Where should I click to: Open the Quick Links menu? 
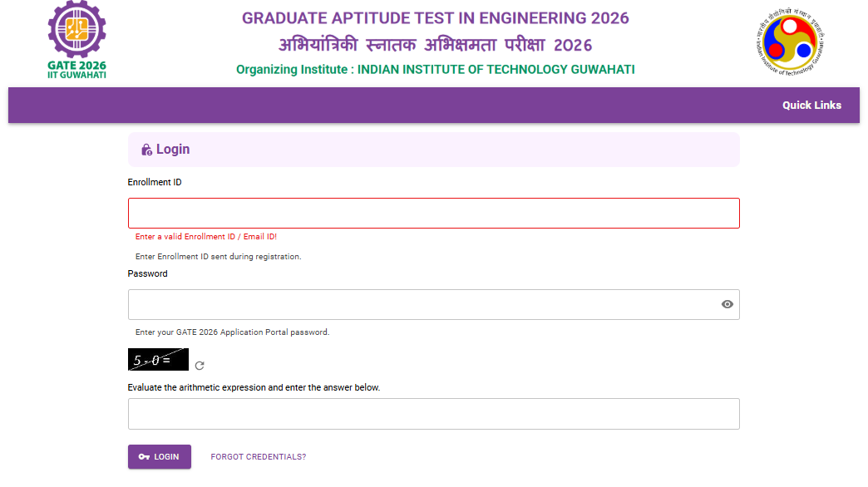(x=811, y=106)
